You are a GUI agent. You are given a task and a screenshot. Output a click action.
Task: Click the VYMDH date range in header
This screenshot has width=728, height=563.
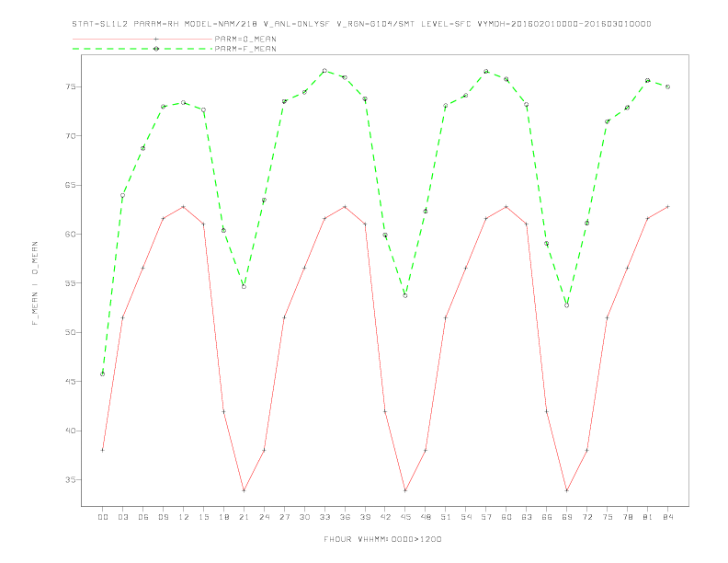pos(564,24)
